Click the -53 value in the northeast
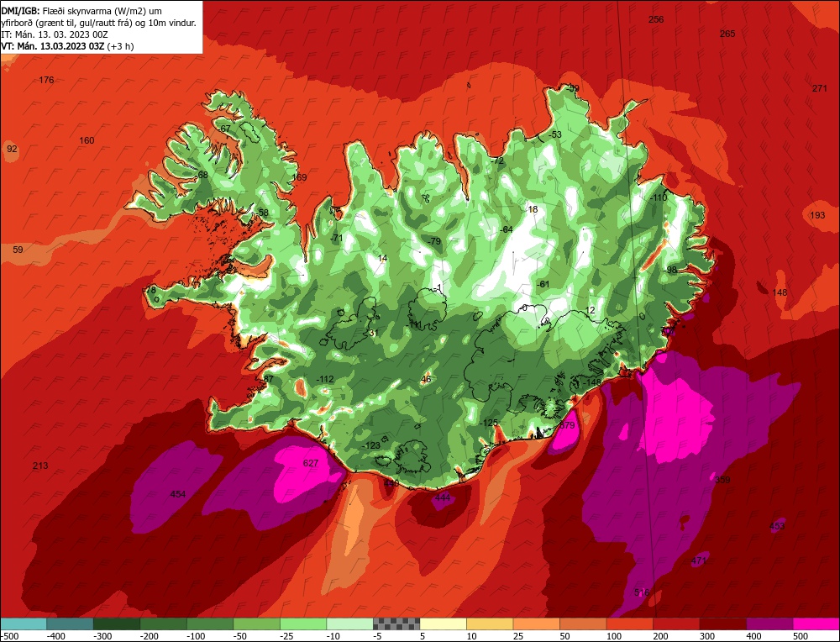Screen dimensions: 840x642 (x=555, y=134)
